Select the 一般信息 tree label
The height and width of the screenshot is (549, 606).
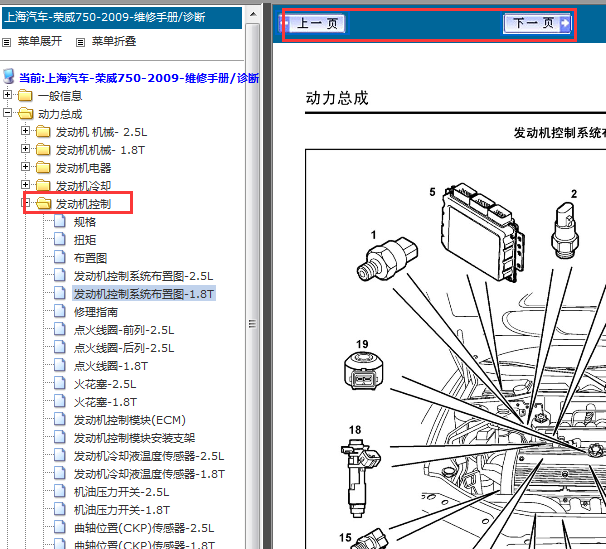[60, 96]
